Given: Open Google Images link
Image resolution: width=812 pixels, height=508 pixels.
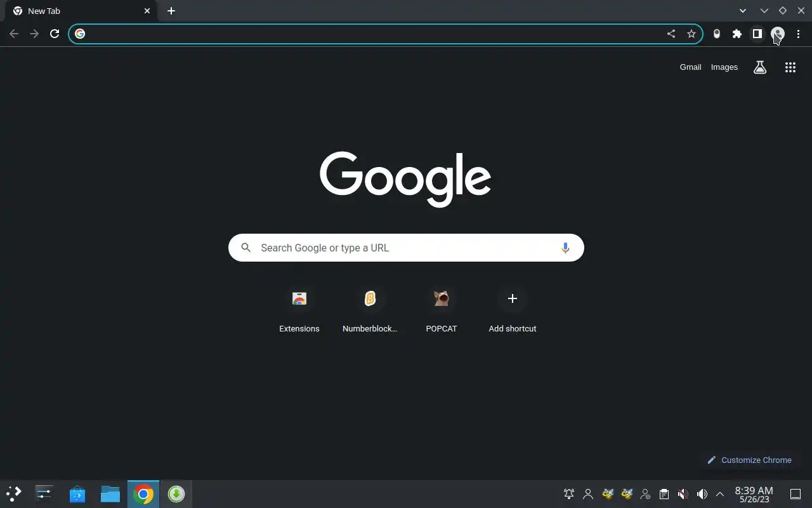Looking at the screenshot, I should pyautogui.click(x=724, y=67).
